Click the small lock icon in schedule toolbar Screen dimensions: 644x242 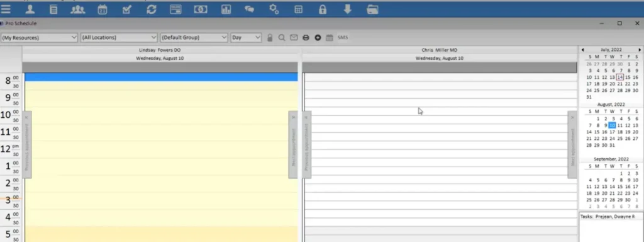[x=269, y=37]
